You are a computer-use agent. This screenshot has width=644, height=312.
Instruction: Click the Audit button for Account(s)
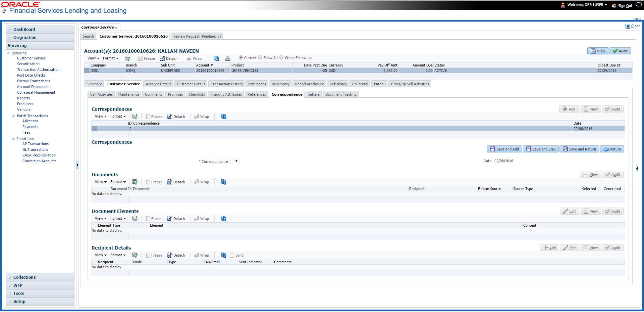(620, 51)
